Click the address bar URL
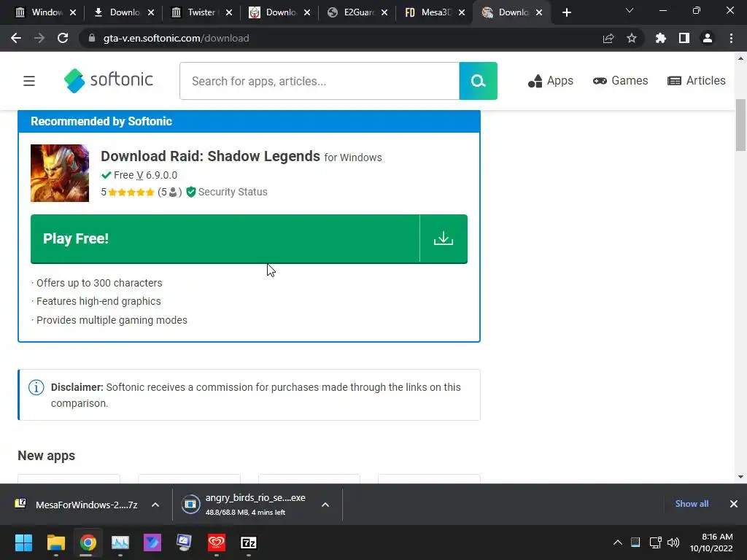Image resolution: width=747 pixels, height=560 pixels. [x=177, y=38]
